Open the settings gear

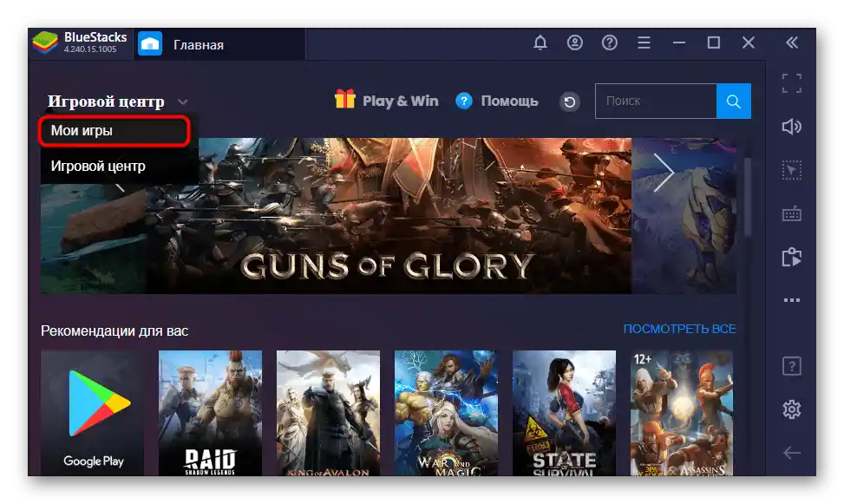[x=792, y=409]
